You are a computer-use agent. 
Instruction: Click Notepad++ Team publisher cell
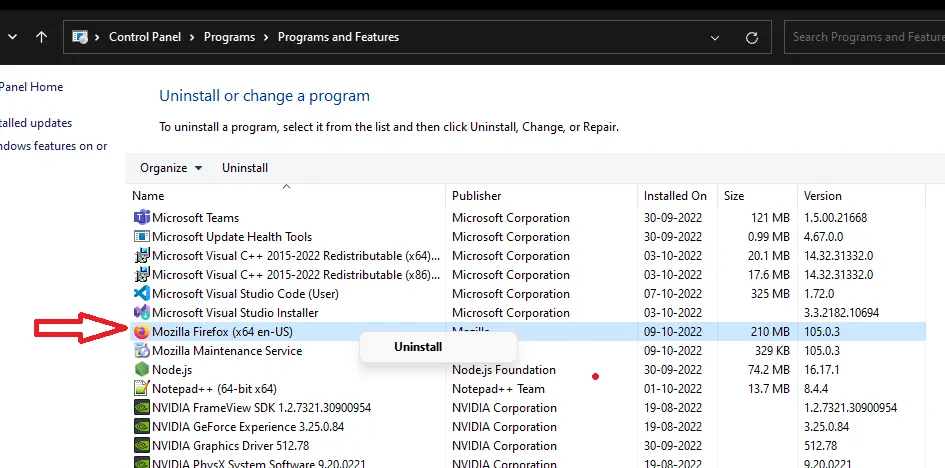(x=498, y=388)
